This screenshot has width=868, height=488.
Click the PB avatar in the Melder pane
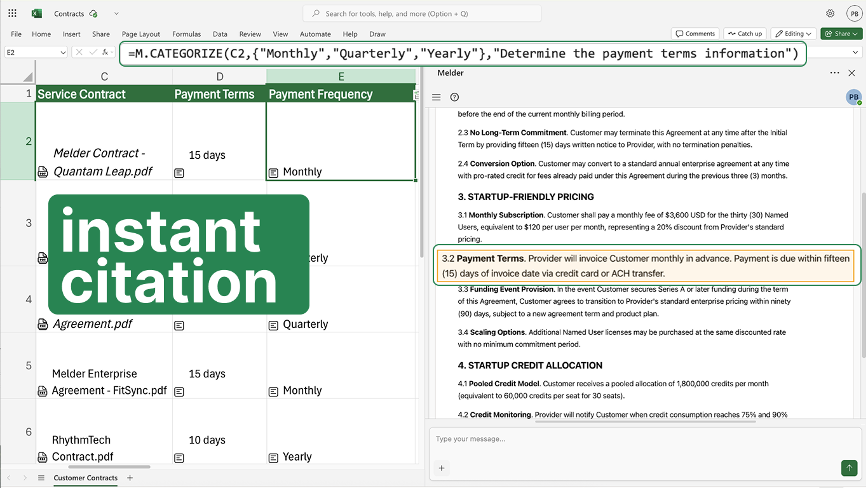853,97
